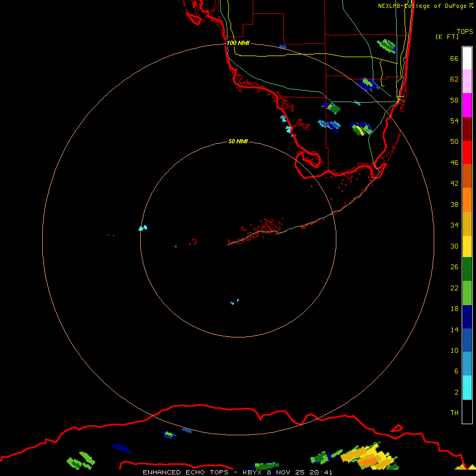This screenshot has height=476, width=476.
Task: Pick the medium blue legend swatch
Action: (x=467, y=340)
